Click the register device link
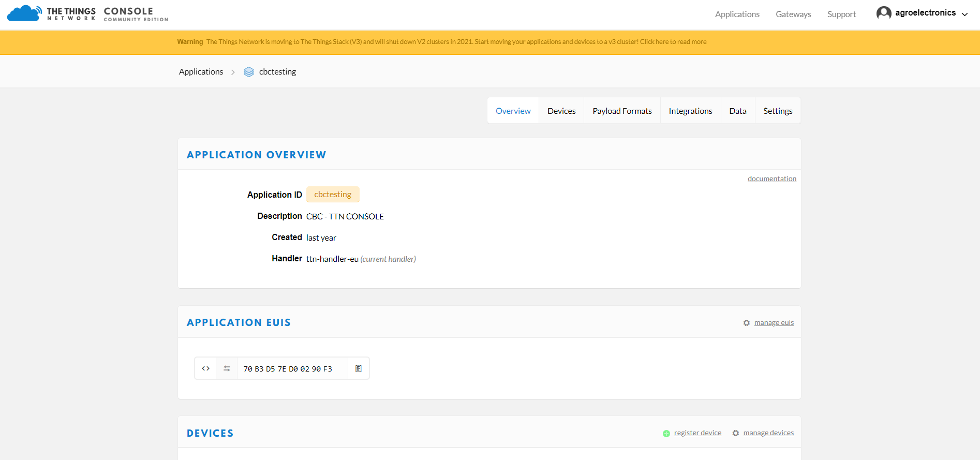 [697, 433]
